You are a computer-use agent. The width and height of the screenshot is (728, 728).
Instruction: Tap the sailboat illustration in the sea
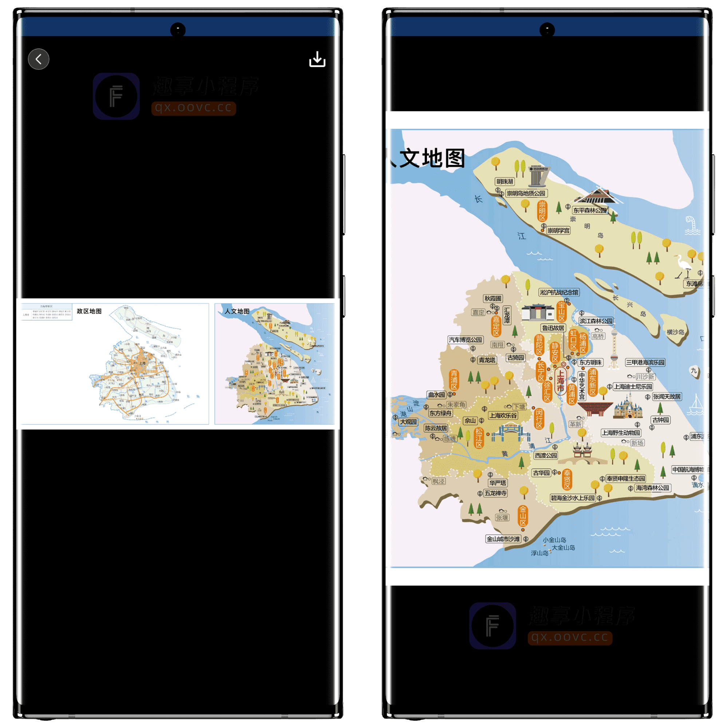click(x=696, y=404)
